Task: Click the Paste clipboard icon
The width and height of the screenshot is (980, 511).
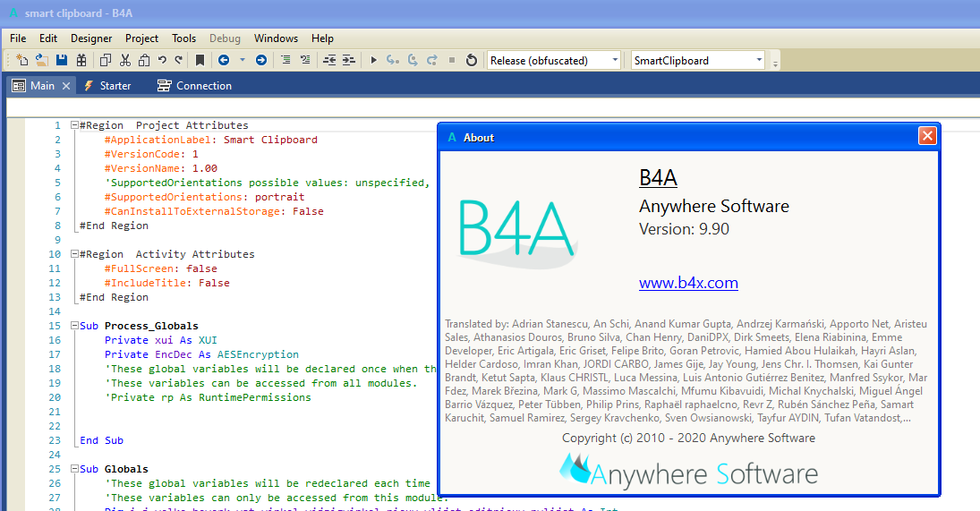Action: 144,60
